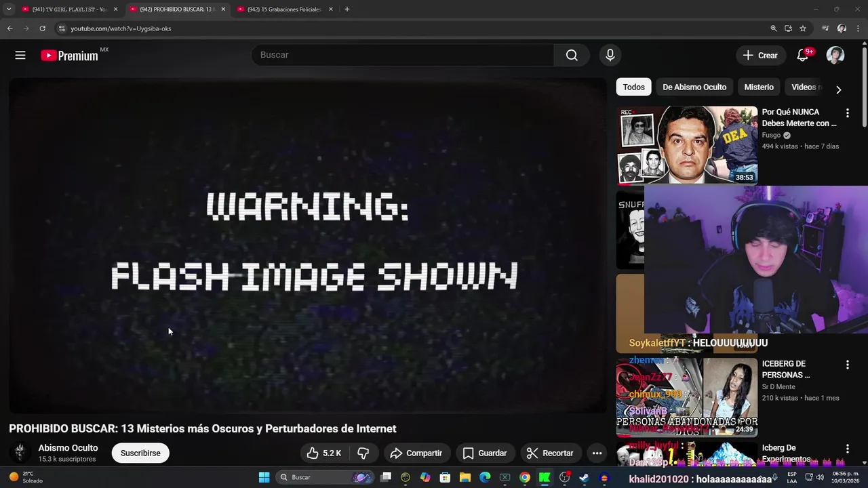The image size is (868, 488).
Task: Click the Compartir share button
Action: [416, 453]
